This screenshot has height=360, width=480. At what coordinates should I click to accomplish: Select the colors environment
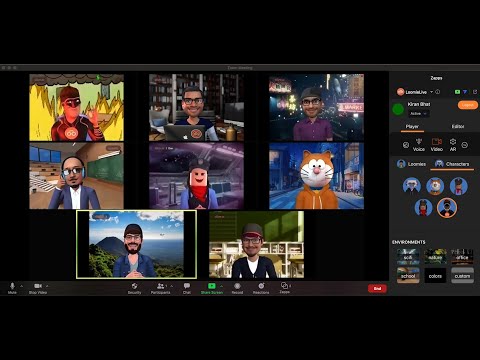click(x=435, y=275)
